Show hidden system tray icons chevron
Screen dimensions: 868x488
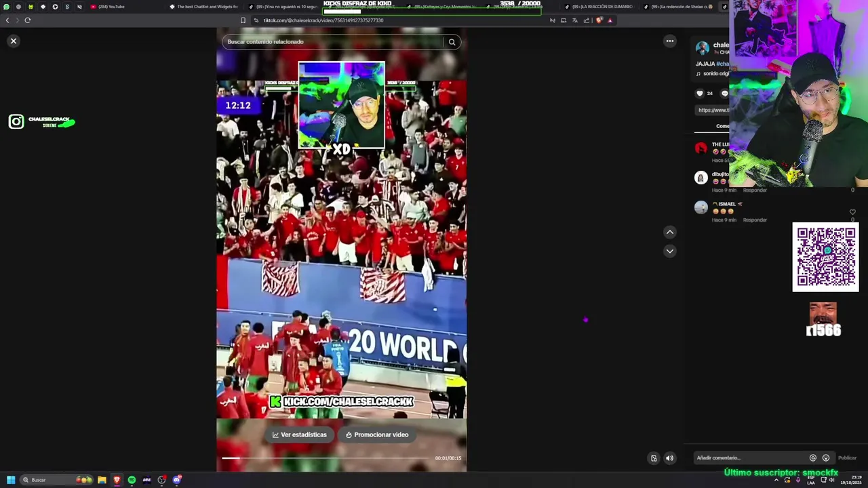776,480
